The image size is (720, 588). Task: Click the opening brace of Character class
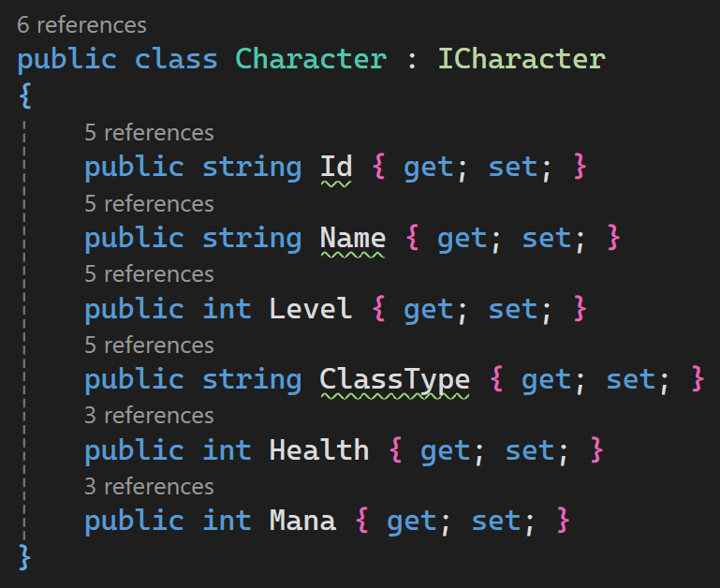click(x=25, y=96)
